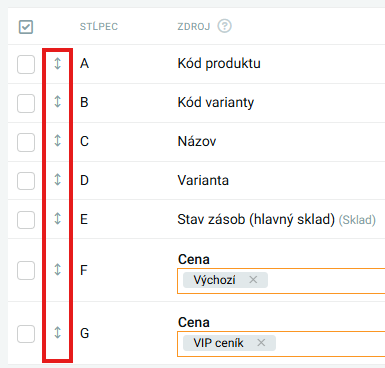Click the reorder arrow for column B
This screenshot has width=385, height=368.
pyautogui.click(x=58, y=102)
